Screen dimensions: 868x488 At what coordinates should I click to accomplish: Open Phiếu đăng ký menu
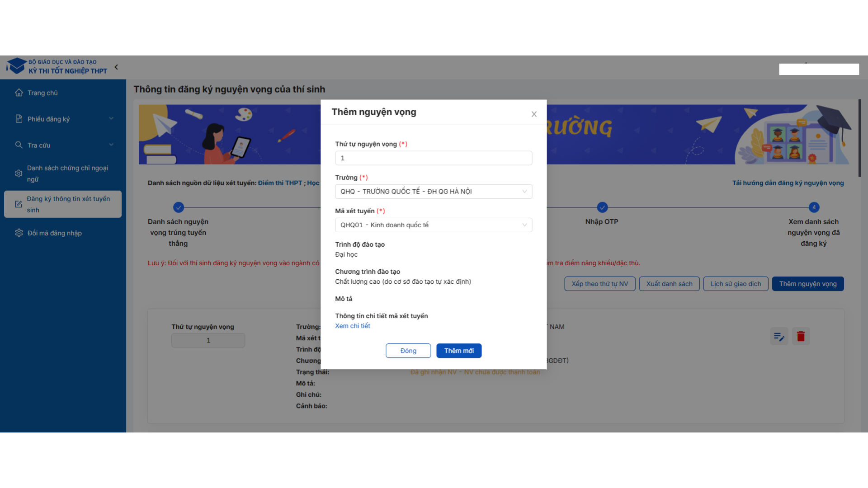pyautogui.click(x=63, y=119)
